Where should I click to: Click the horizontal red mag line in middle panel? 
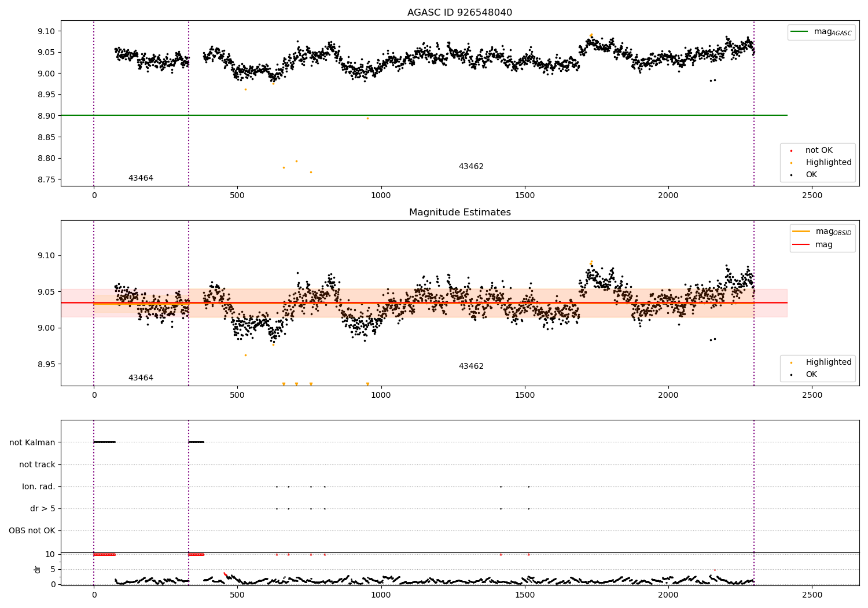[424, 303]
